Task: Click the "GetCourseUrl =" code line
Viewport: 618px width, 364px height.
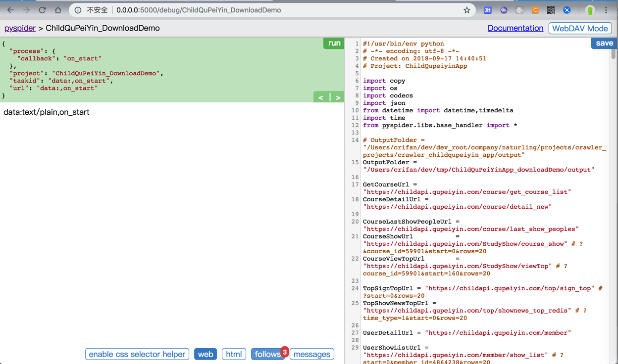Action: [x=390, y=184]
